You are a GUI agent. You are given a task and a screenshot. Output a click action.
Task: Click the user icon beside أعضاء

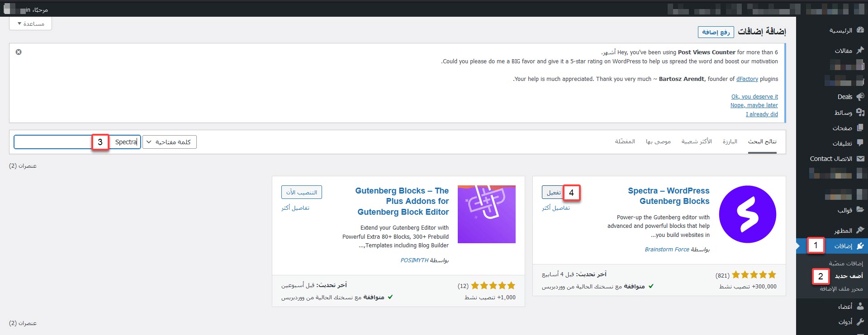860,307
